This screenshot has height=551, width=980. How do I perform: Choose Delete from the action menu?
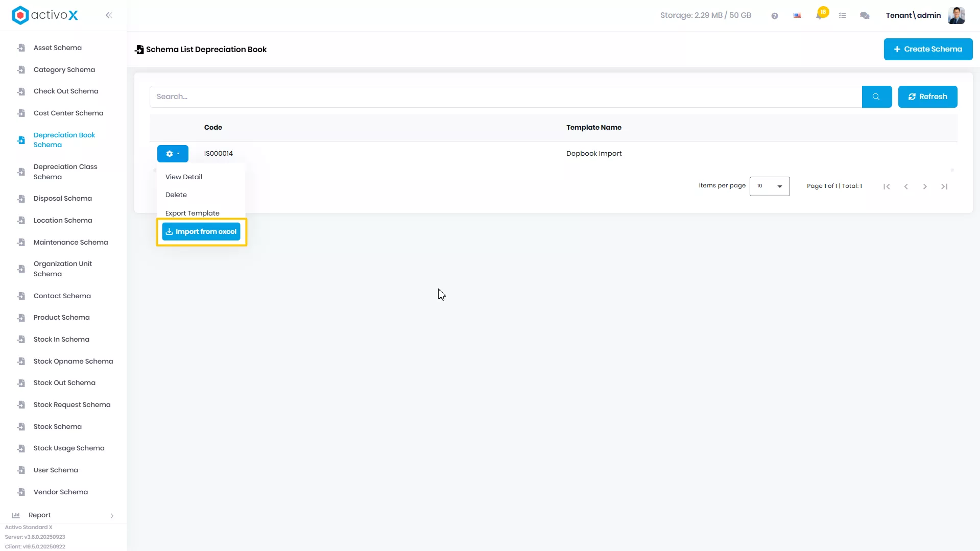(x=176, y=195)
